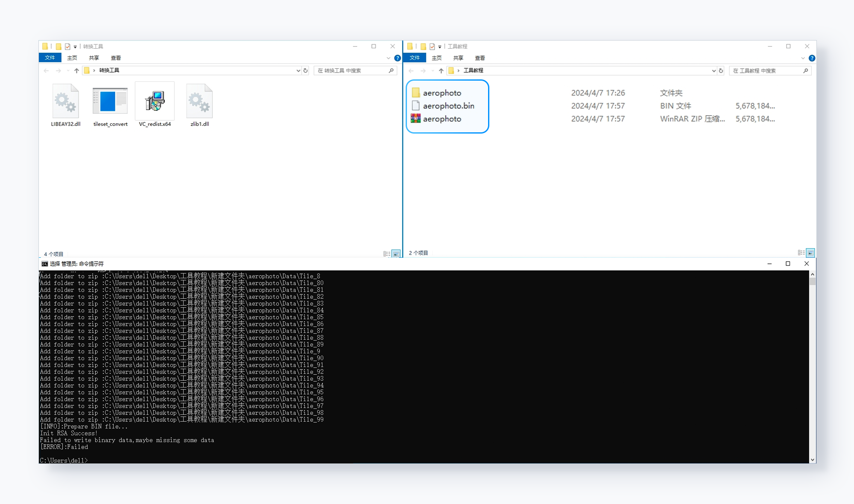Open 共享 tab in left Explorer window
This screenshot has width=854, height=504.
[94, 58]
